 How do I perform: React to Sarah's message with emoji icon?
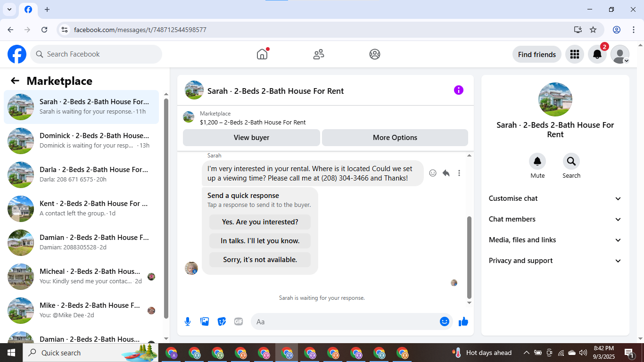click(x=433, y=173)
